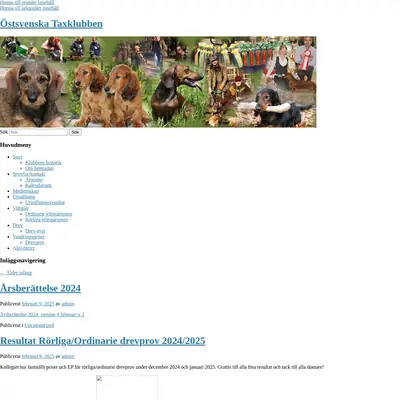Open the Styrelse/kontakt menu item

point(29,174)
